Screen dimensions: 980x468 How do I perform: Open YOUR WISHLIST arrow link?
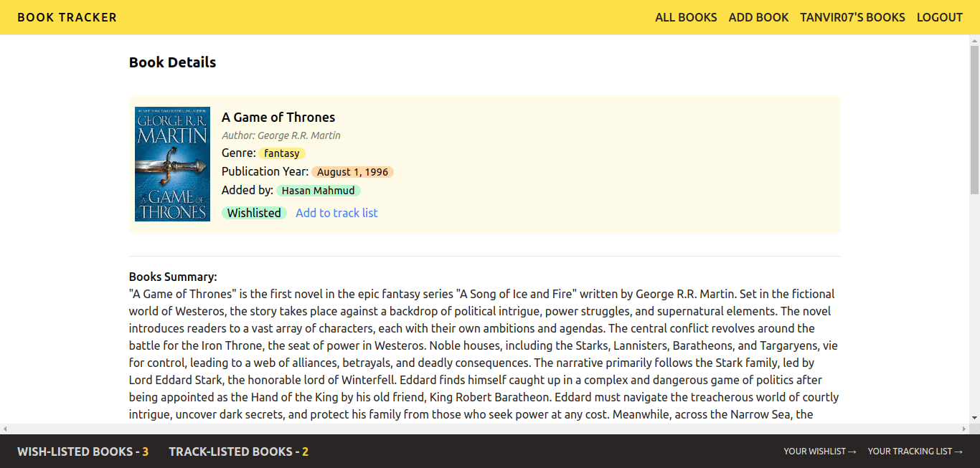(820, 452)
